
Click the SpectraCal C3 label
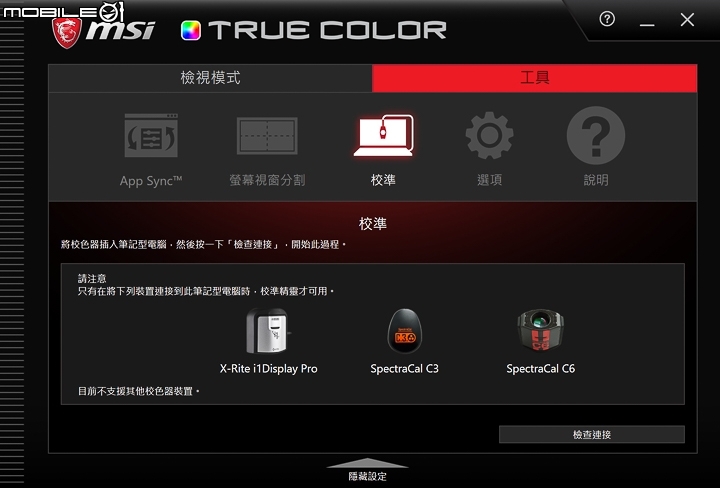(405, 369)
